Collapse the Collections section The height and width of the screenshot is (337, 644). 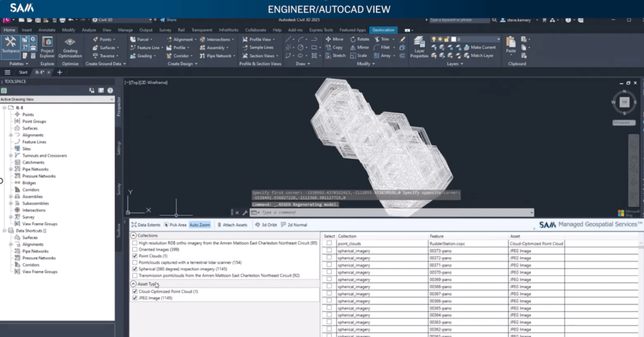133,236
